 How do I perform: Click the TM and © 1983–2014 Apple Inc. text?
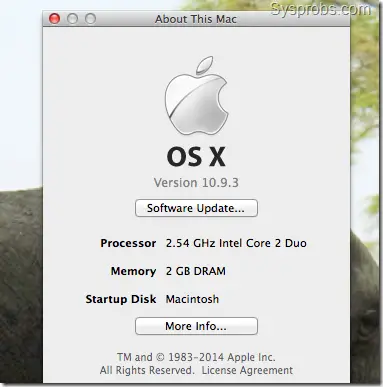coord(196,357)
